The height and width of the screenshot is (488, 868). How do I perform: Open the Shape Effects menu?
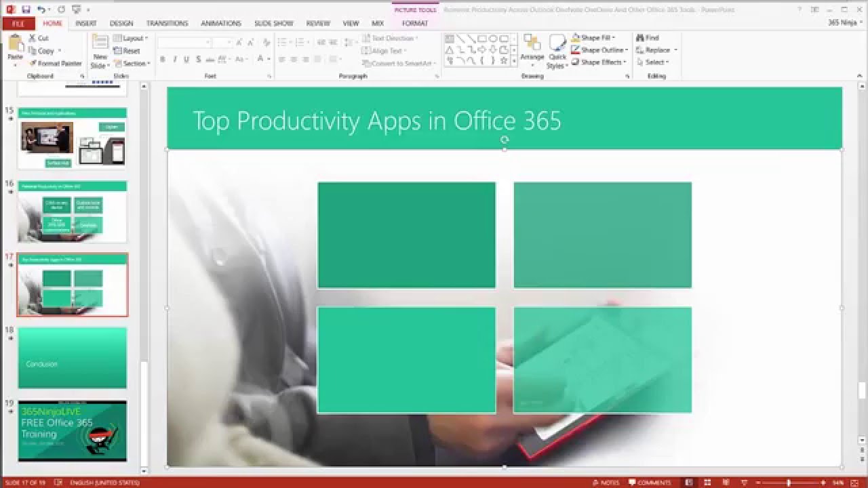tap(598, 62)
